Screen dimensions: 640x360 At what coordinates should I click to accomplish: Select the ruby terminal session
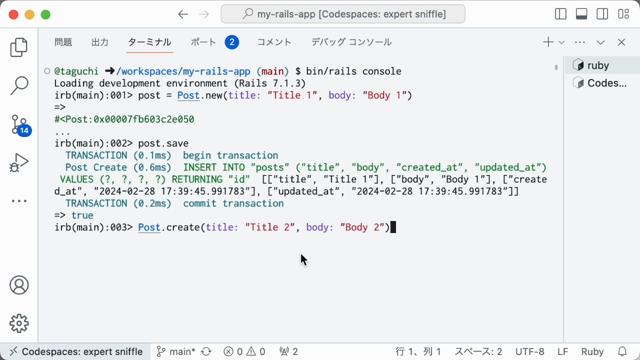(x=602, y=65)
